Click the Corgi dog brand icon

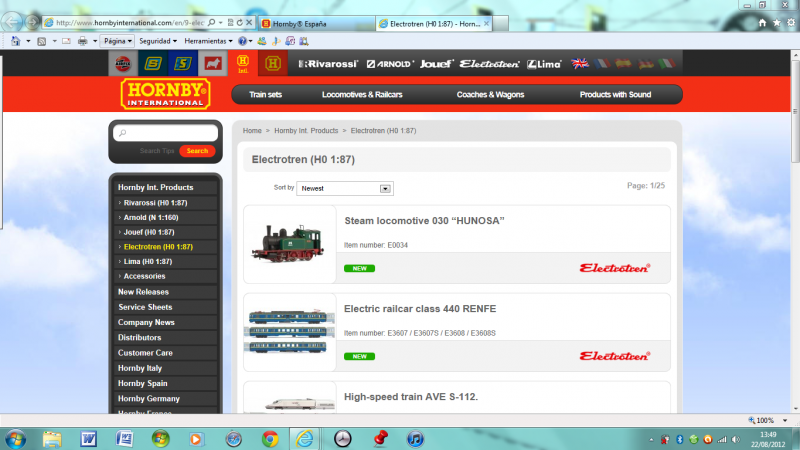(x=213, y=64)
